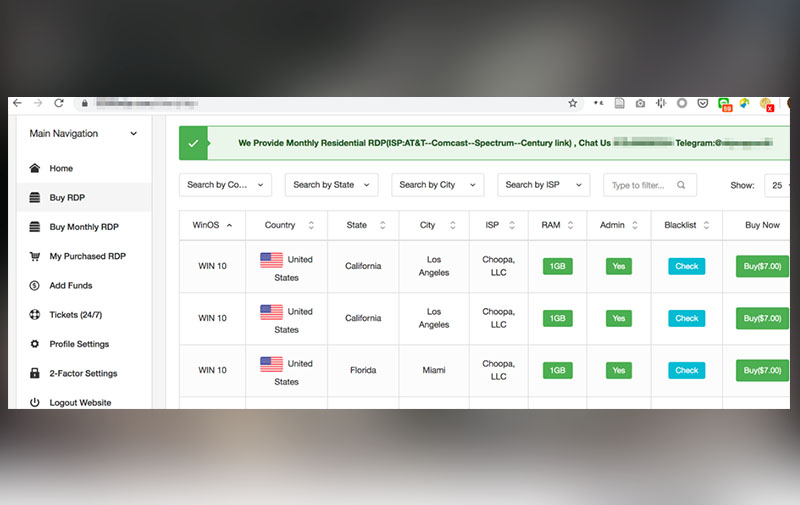Collapse the Main Navigation chevron
Screen dimensions: 800x505
point(134,134)
